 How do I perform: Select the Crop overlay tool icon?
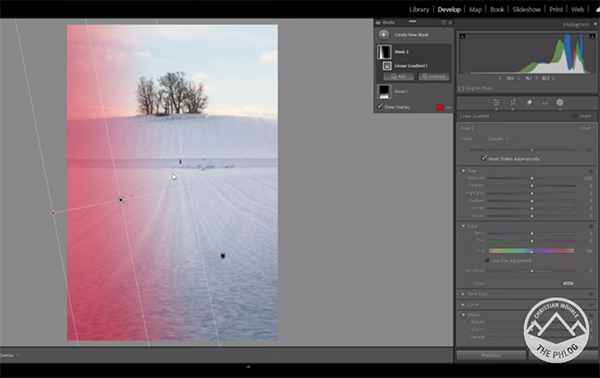(513, 103)
